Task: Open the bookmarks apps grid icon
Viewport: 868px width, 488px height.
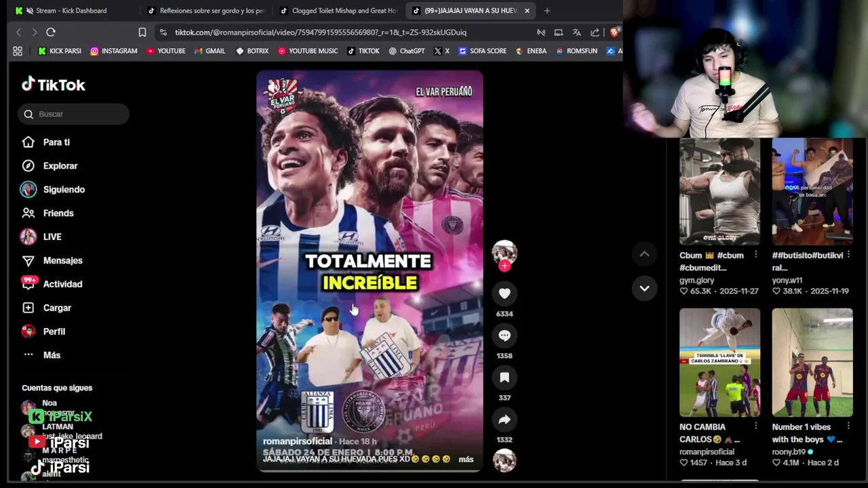Action: [18, 51]
